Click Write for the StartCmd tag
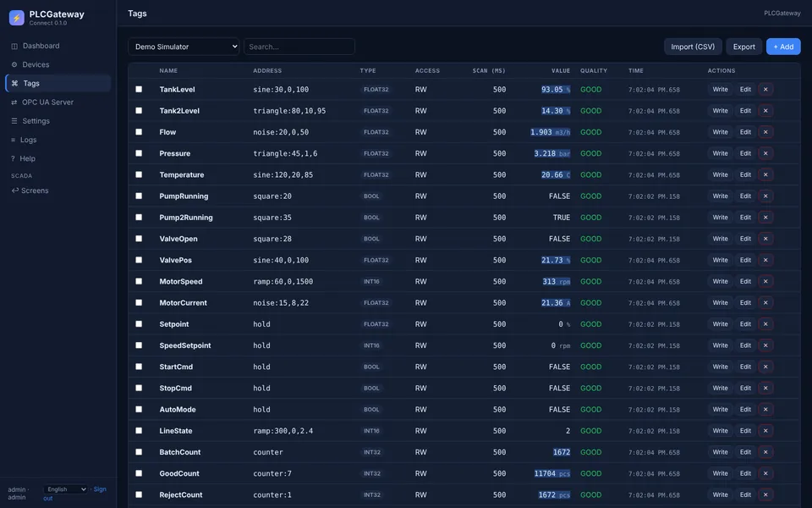The height and width of the screenshot is (508, 812). (x=720, y=367)
